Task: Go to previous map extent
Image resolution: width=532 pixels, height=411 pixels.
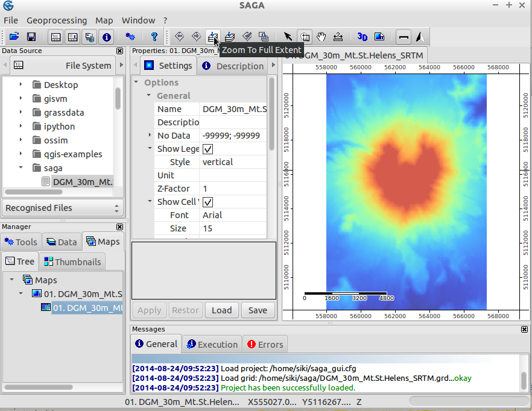Action: tap(179, 36)
